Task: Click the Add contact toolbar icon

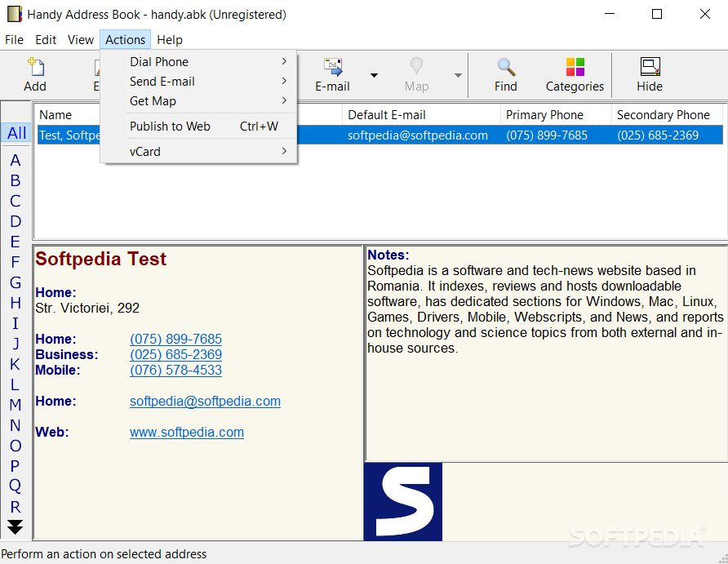Action: point(36,67)
